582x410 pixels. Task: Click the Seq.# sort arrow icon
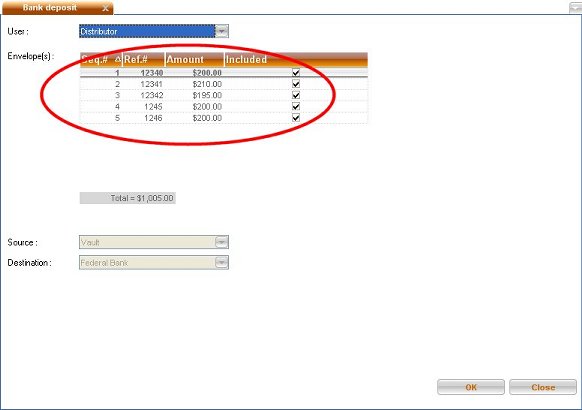[118, 59]
